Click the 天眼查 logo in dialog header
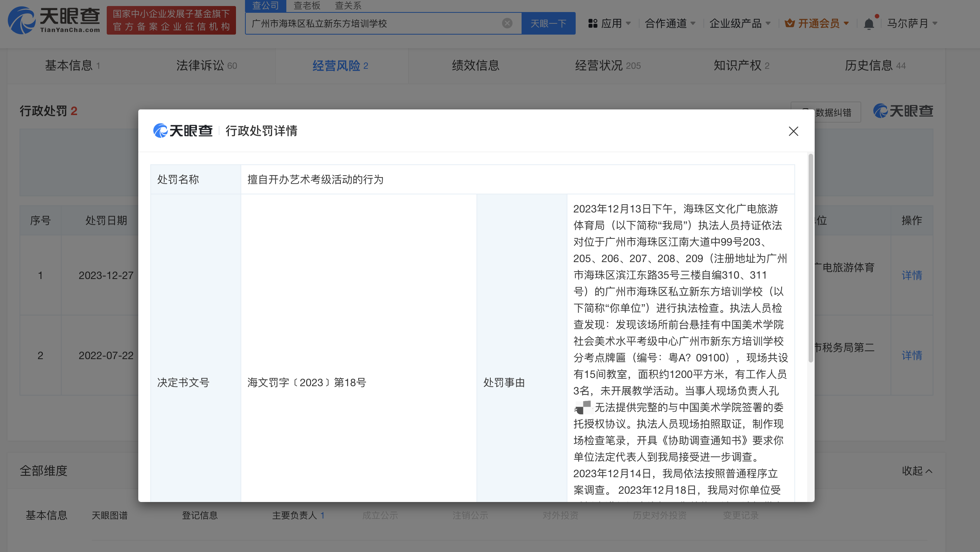The height and width of the screenshot is (552, 980). click(x=183, y=131)
